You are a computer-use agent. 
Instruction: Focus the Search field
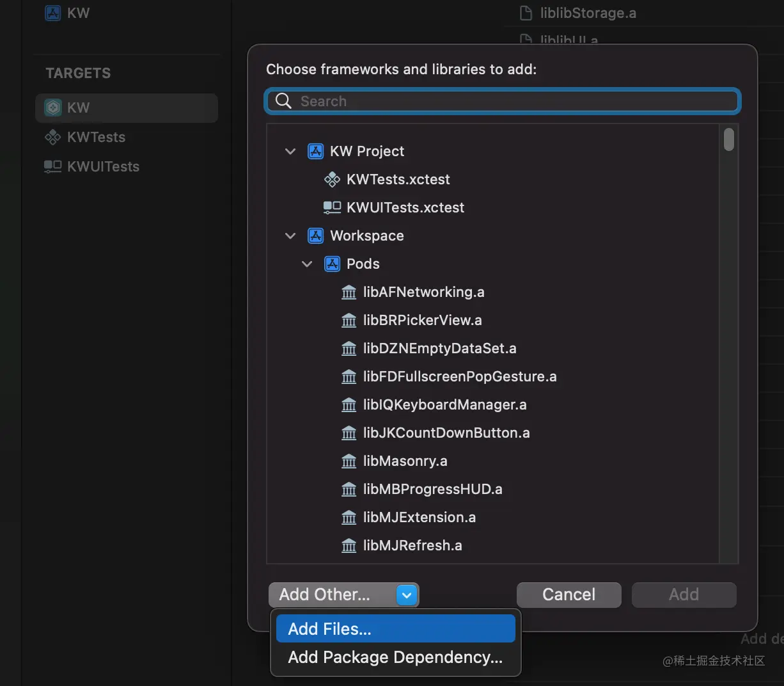click(503, 101)
